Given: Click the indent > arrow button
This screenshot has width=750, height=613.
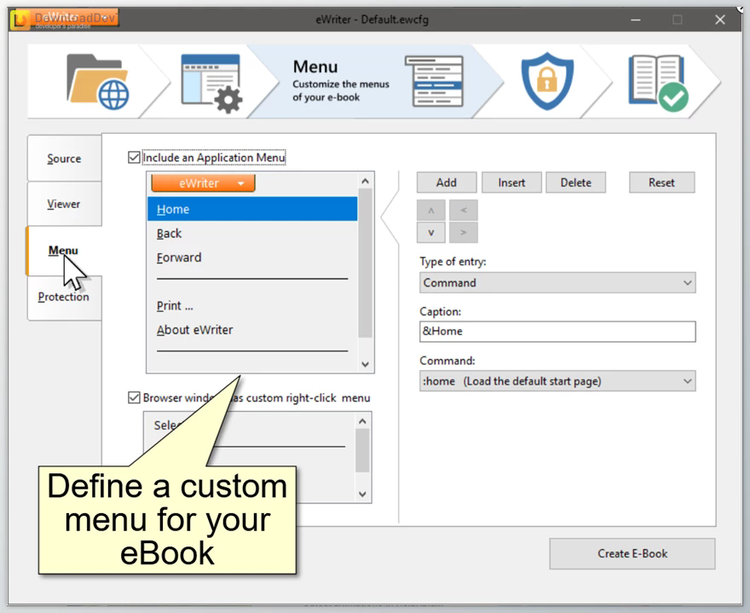Looking at the screenshot, I should pyautogui.click(x=463, y=233).
